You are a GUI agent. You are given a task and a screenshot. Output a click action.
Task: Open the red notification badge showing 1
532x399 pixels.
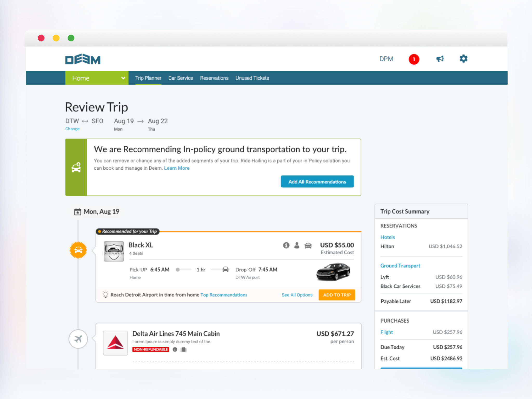pos(414,59)
